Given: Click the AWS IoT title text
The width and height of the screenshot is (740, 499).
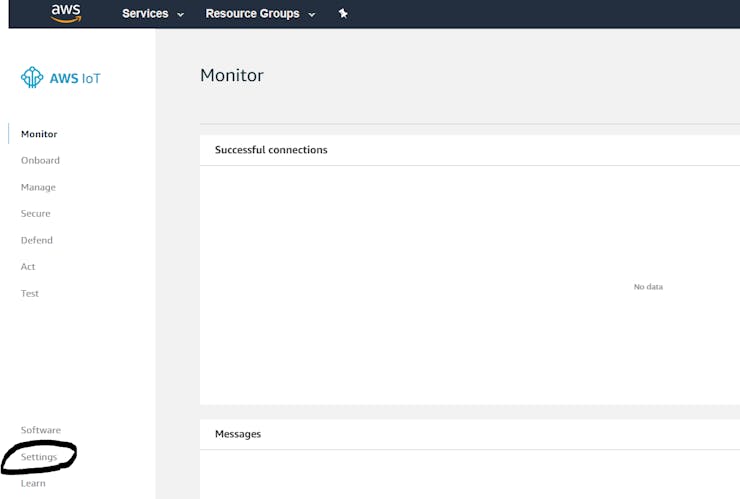Looking at the screenshot, I should pos(75,78).
